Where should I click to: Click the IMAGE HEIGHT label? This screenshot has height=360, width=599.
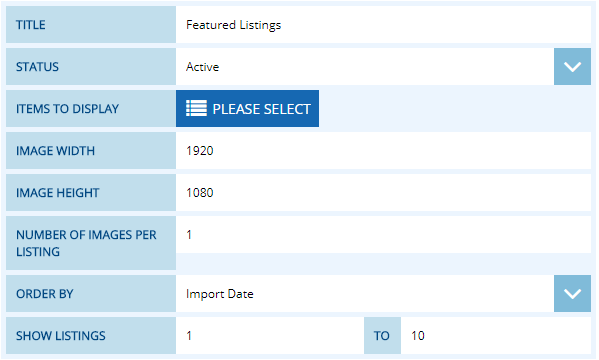pos(58,193)
